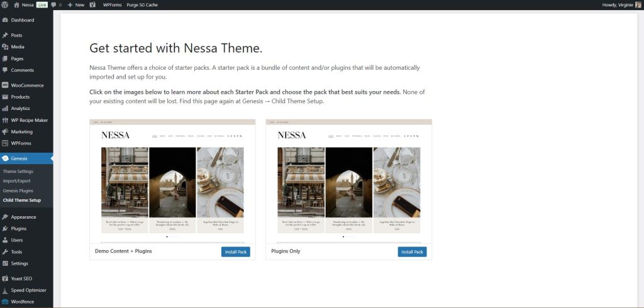Click the WPForms icon in sidebar

5,143
